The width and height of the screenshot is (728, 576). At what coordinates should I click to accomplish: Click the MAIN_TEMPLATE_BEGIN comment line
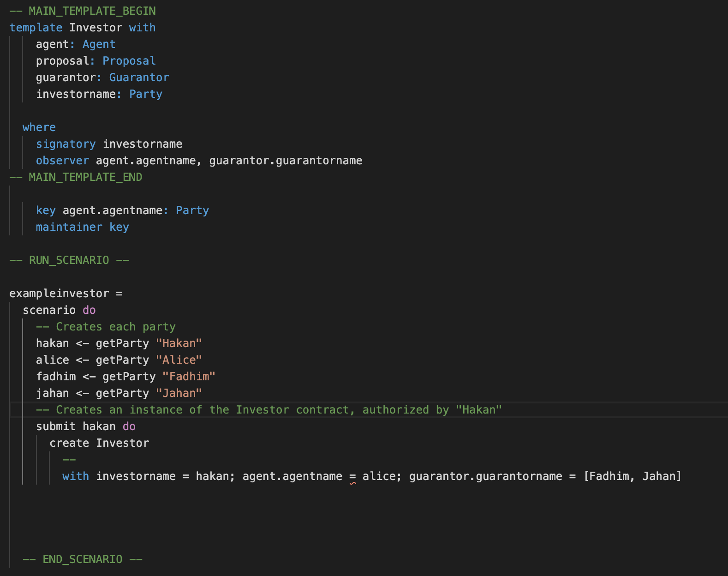pos(83,11)
